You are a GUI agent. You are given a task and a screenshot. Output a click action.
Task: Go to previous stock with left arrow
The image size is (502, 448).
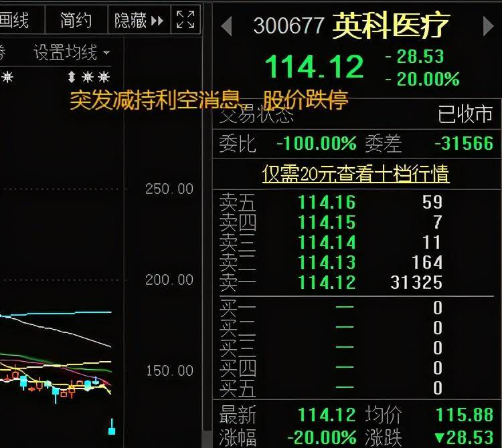point(227,26)
